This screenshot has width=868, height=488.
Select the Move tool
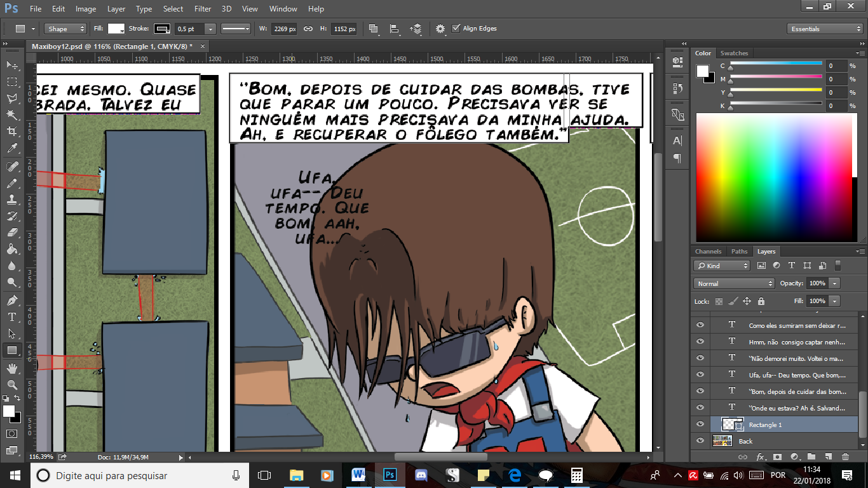pos(12,65)
